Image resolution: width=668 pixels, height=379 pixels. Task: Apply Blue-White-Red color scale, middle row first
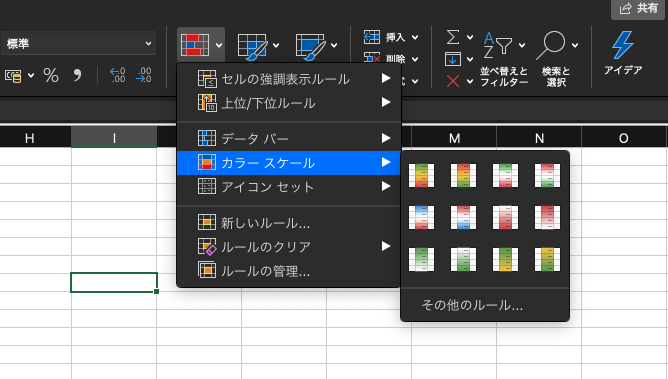(421, 218)
